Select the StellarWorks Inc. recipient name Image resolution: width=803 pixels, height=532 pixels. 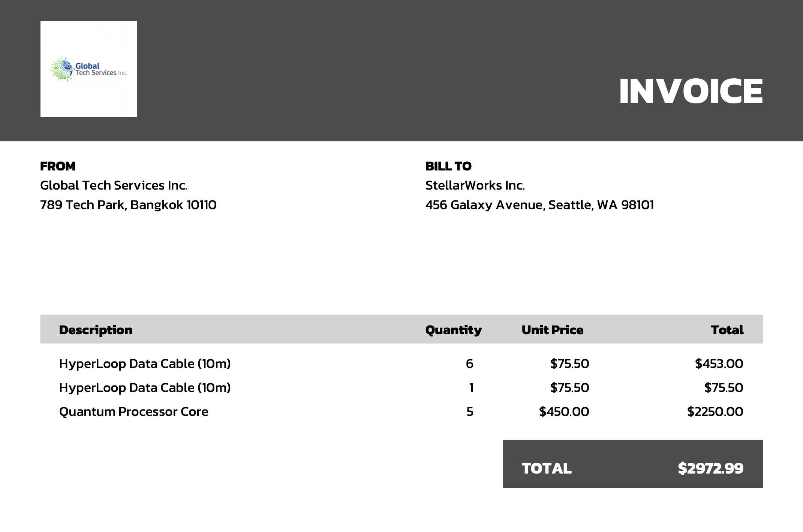click(475, 185)
